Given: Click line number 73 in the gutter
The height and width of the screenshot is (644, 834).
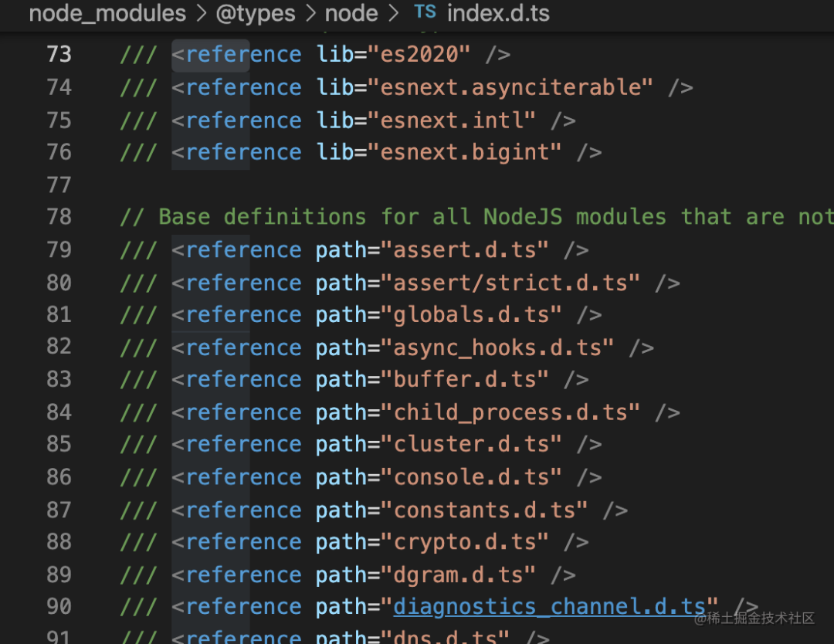Looking at the screenshot, I should click(x=59, y=54).
